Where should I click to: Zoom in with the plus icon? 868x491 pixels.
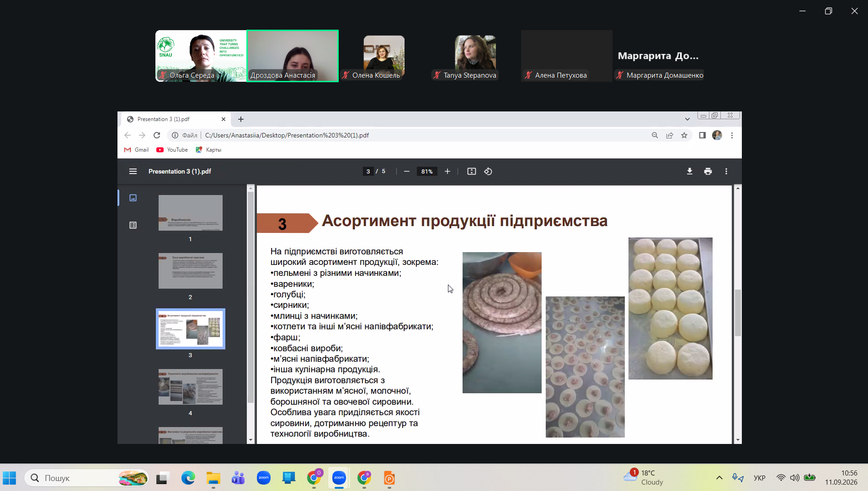click(447, 171)
